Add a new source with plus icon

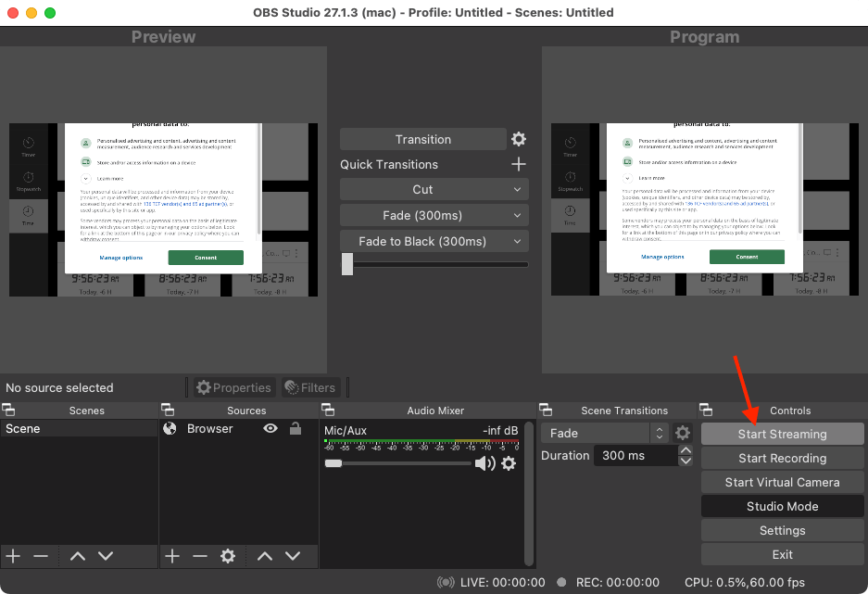click(x=172, y=556)
